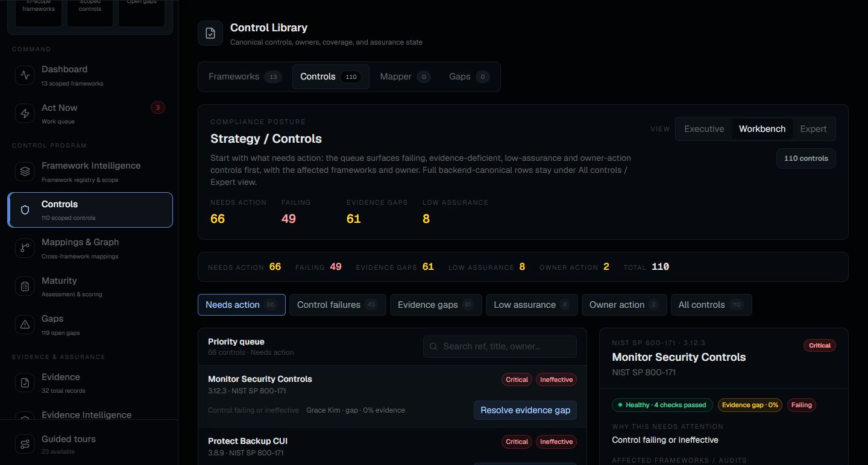Image resolution: width=868 pixels, height=465 pixels.
Task: Switch to the Frameworks tab
Action: pos(245,76)
